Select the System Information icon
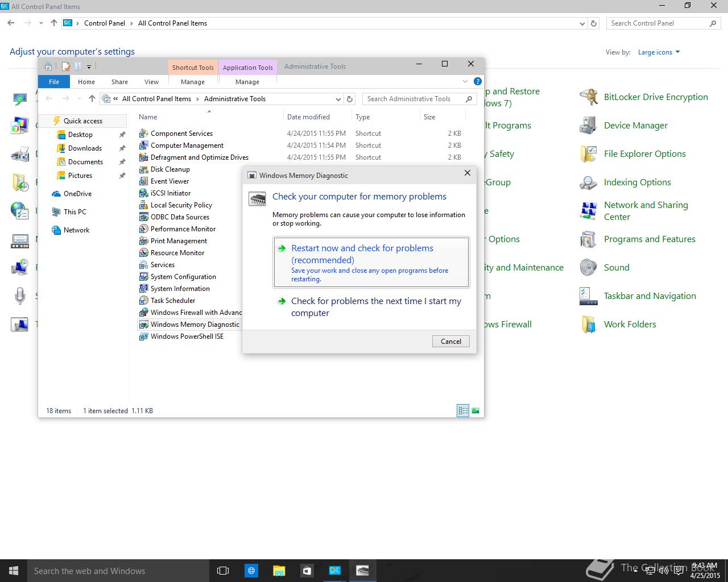The width and height of the screenshot is (728, 582). coord(143,289)
